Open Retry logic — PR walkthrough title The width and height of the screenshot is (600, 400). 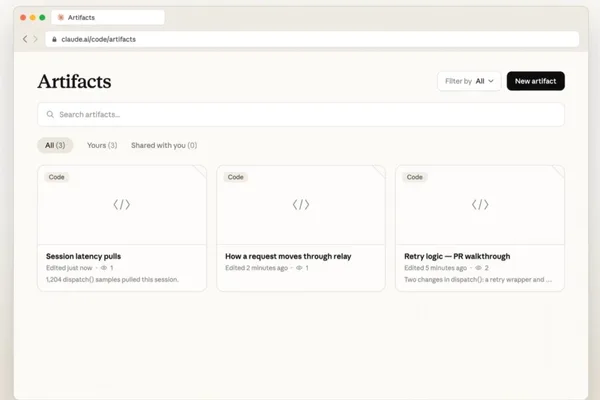457,256
